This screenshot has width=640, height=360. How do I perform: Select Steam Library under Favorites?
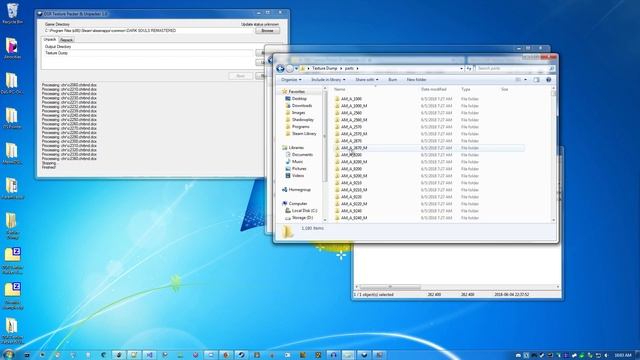tap(304, 133)
